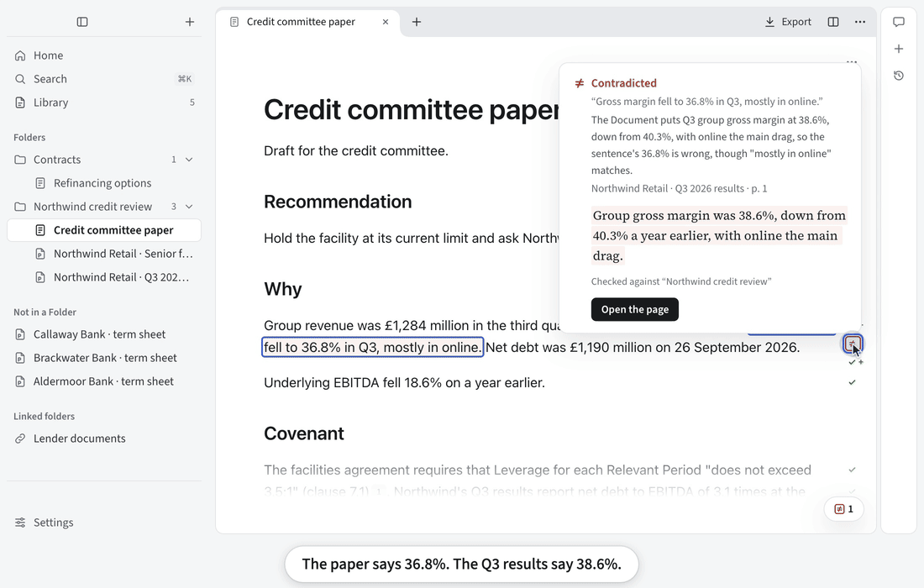Click the 'Underlying EBITDA fell 18.6%' sentence

pyautogui.click(x=404, y=383)
